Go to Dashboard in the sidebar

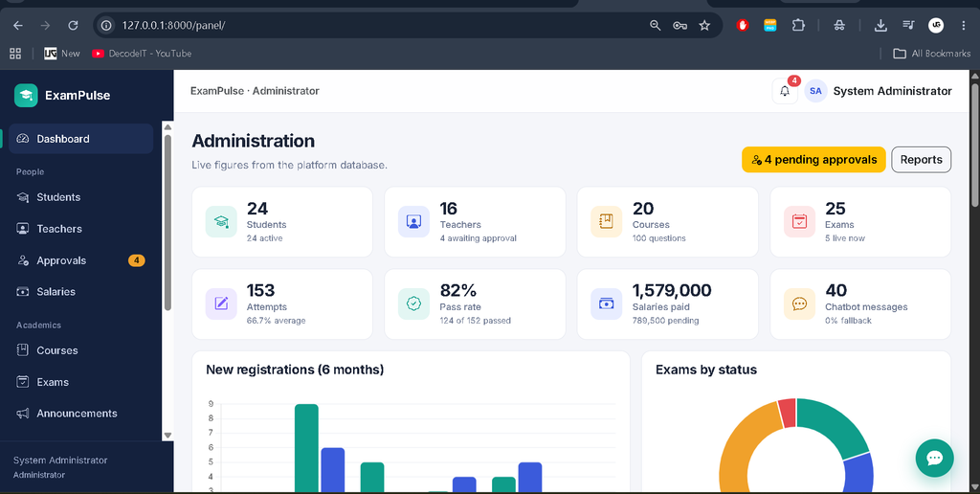click(80, 139)
